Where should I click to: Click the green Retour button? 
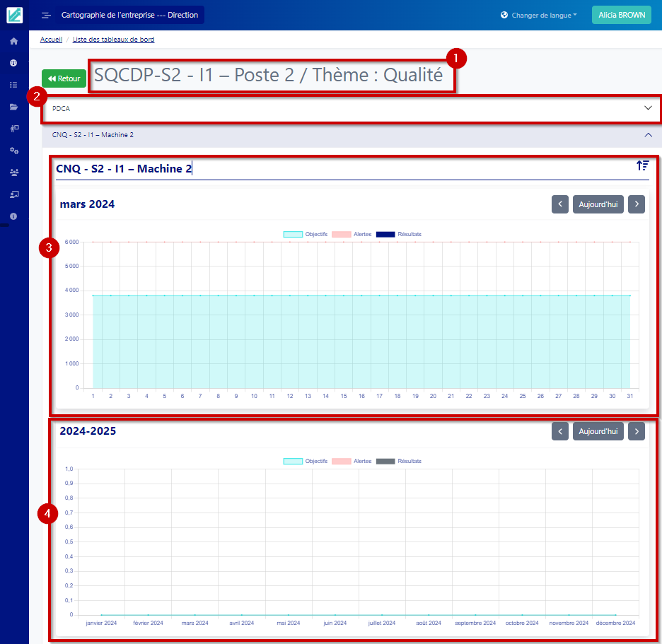64,78
